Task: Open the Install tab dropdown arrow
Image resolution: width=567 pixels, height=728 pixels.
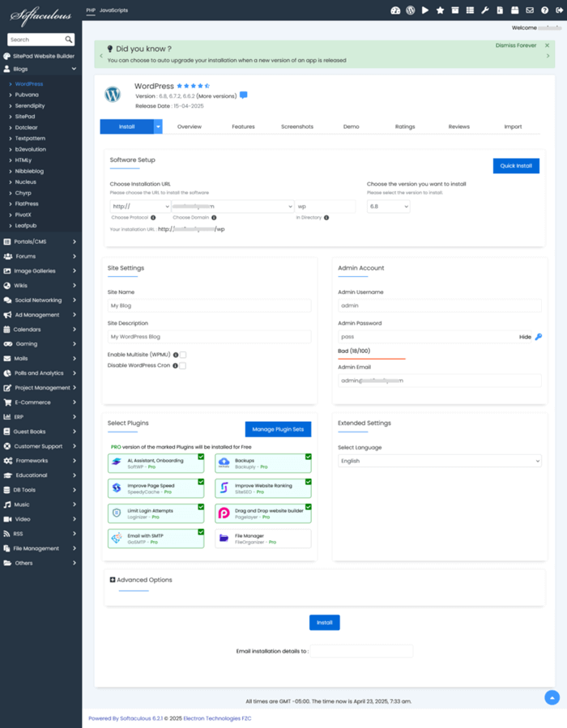Action: tap(158, 127)
